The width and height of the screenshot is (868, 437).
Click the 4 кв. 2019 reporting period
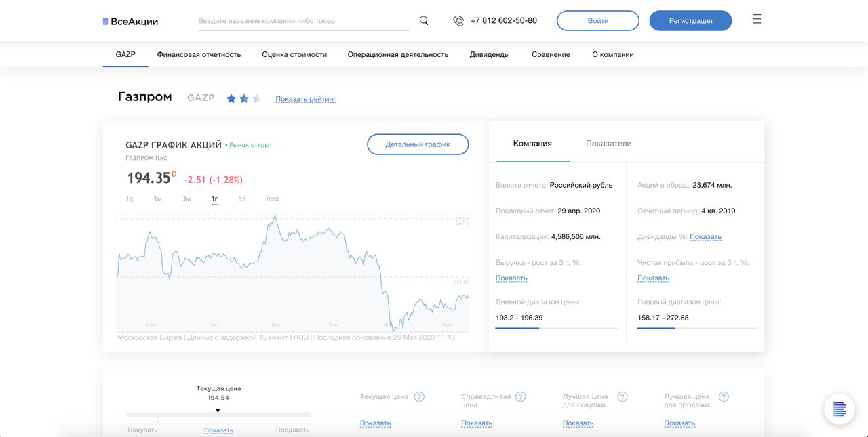pos(718,211)
